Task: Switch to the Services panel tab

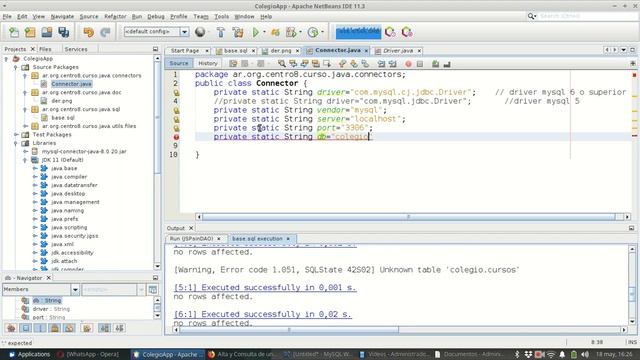Action: tap(76, 49)
